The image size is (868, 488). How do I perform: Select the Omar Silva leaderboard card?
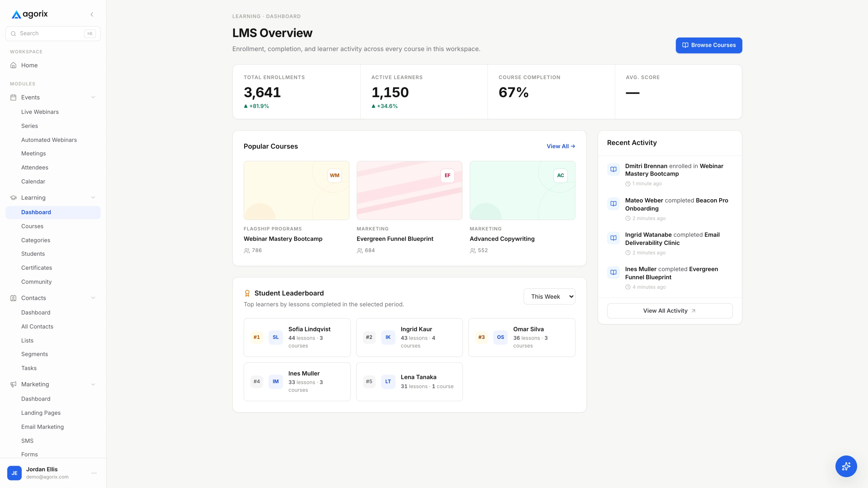522,337
